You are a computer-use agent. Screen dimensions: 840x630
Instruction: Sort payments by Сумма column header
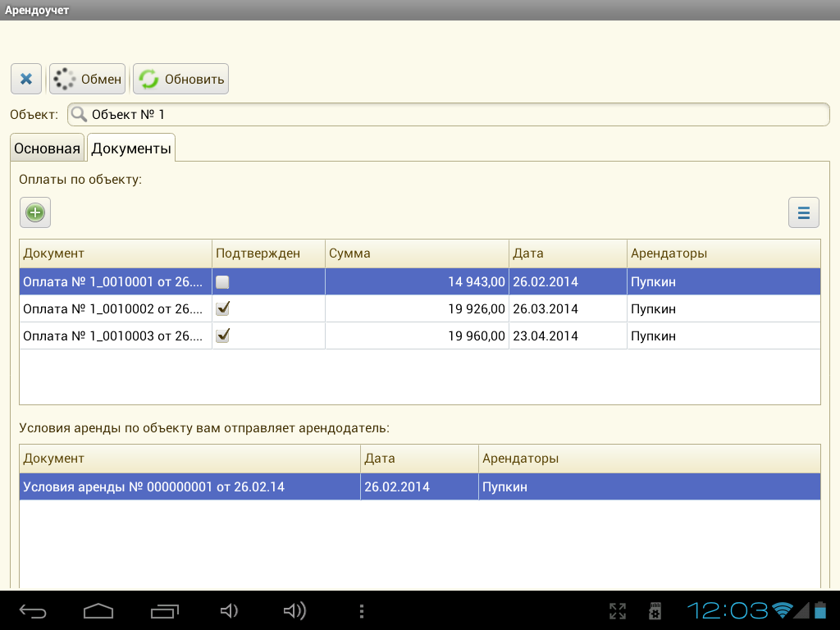click(417, 253)
